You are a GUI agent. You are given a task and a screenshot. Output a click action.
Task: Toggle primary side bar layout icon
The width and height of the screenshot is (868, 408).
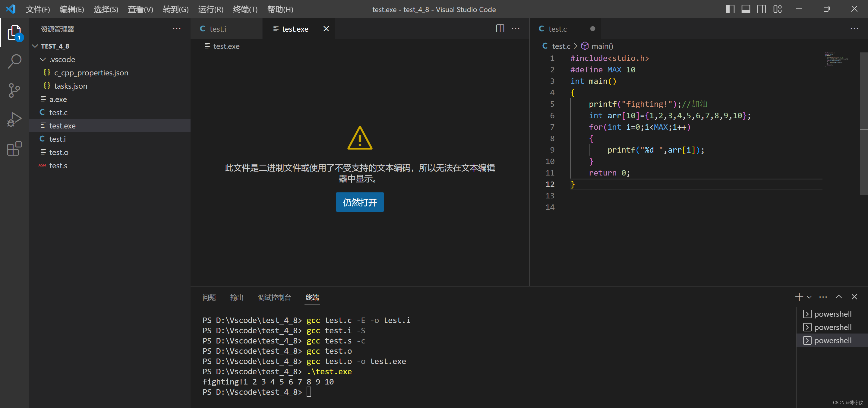pyautogui.click(x=730, y=9)
